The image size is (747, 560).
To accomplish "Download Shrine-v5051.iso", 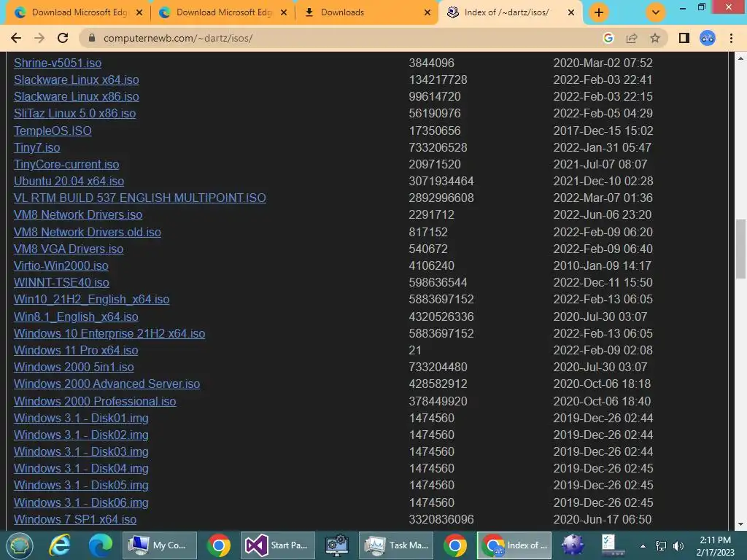I will pyautogui.click(x=58, y=63).
